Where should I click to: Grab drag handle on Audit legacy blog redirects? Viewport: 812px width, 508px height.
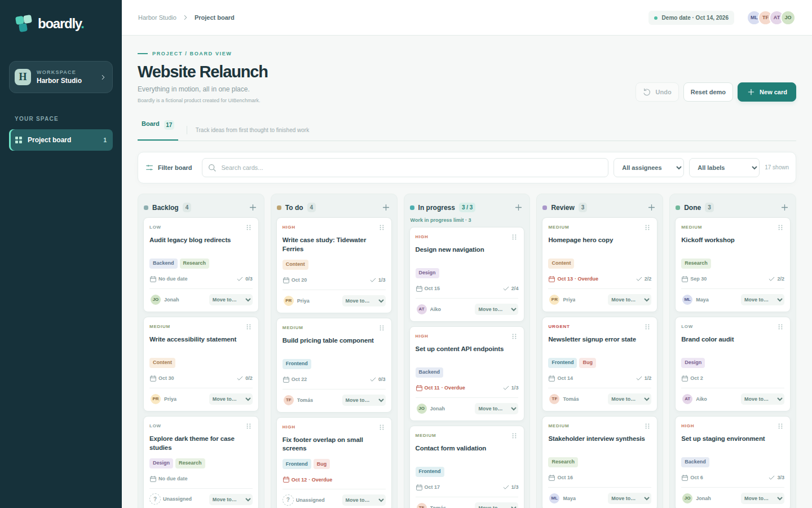pos(249,227)
